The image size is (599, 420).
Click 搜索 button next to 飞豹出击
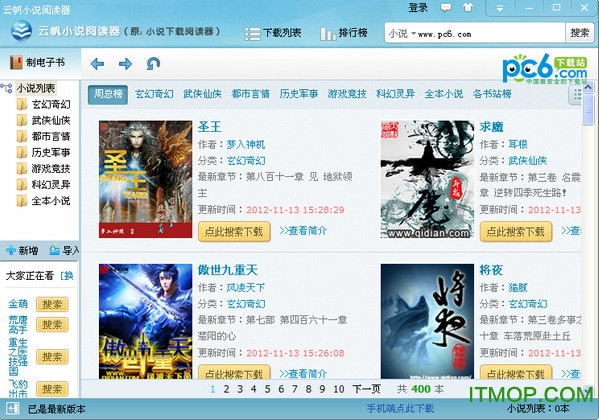pos(52,389)
